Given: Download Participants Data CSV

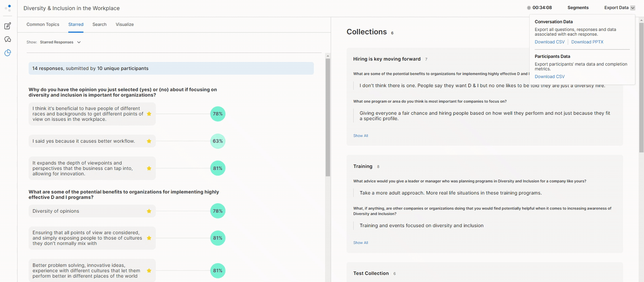Looking at the screenshot, I should coord(550,77).
